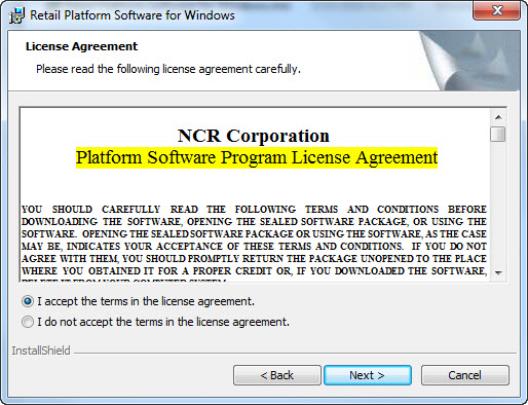Click the NCR Corporation heading in license text
The width and height of the screenshot is (528, 405).
(254, 136)
